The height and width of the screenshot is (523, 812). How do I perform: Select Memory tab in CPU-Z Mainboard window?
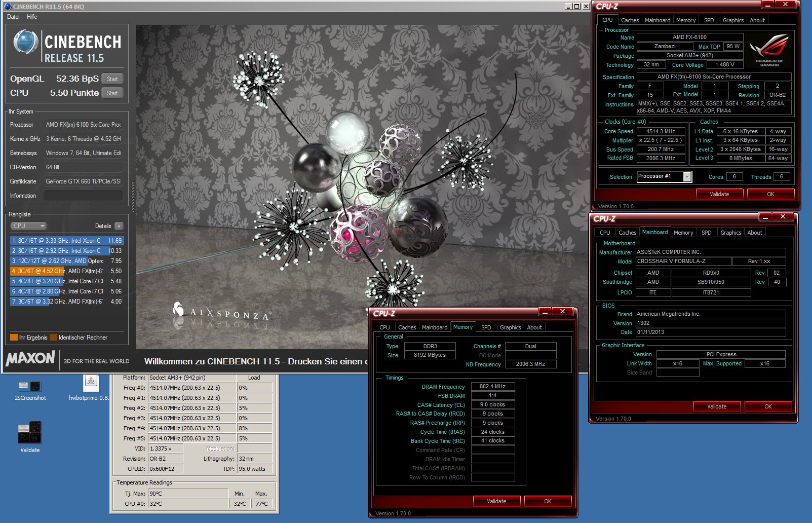(x=683, y=233)
